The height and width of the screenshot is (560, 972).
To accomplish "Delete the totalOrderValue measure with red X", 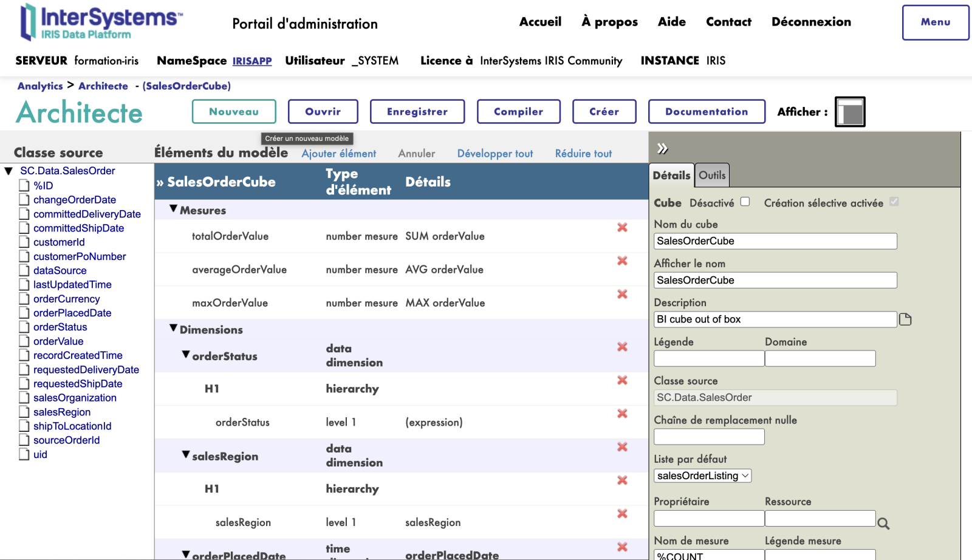I will [x=622, y=228].
